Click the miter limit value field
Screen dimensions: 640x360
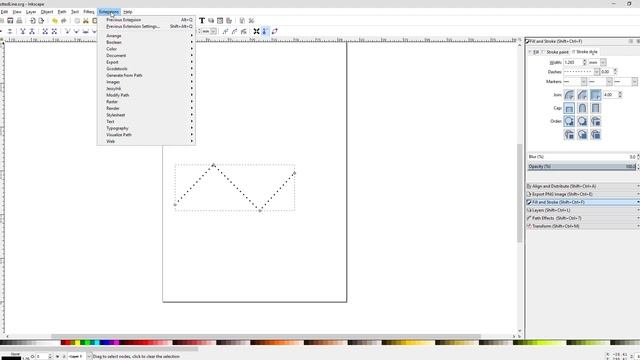click(610, 95)
